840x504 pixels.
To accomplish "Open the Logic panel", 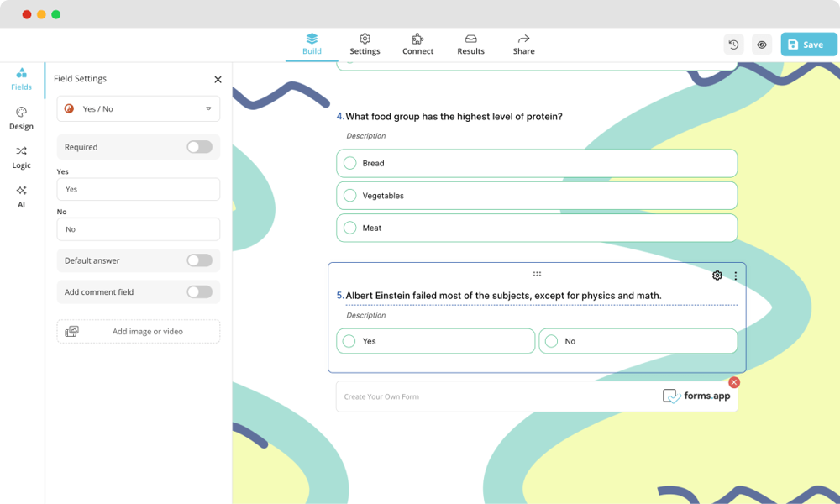I will [21, 157].
